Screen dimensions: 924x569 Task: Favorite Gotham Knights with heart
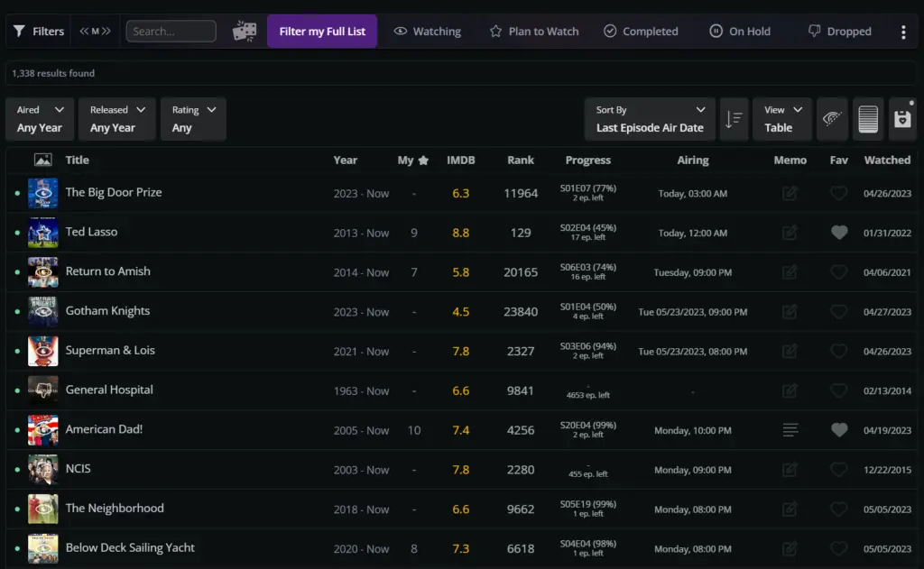point(838,312)
